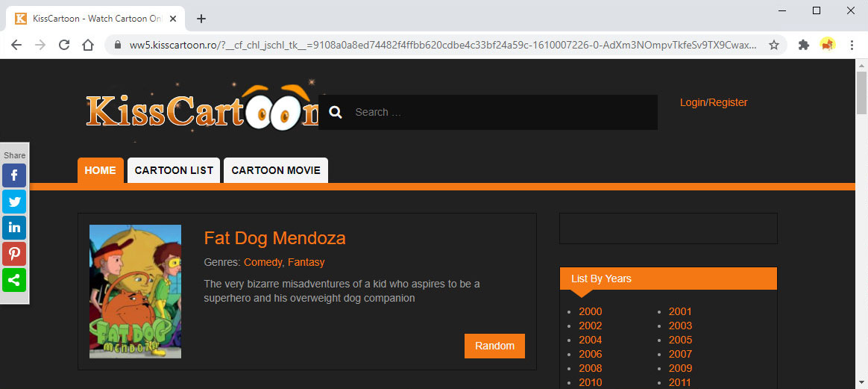Screen dimensions: 868x389
Task: Choose year 2005 from the list
Action: (x=680, y=340)
